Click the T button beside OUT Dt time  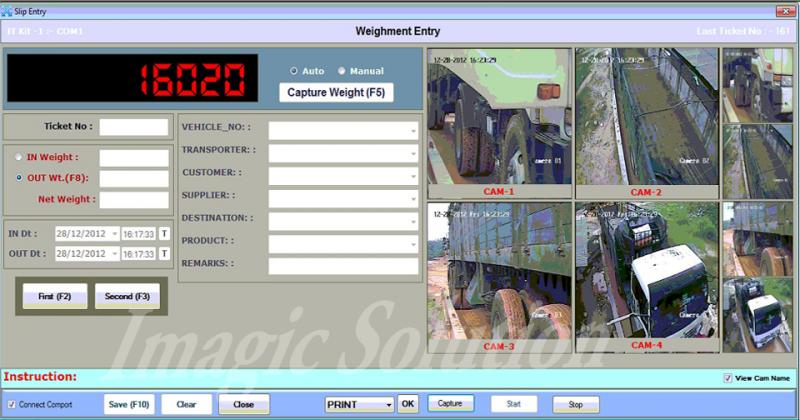pos(164,254)
